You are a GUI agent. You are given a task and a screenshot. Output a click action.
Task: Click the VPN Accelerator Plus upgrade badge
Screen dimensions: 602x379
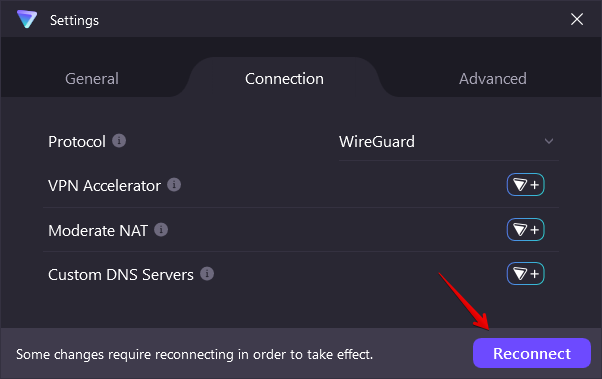526,185
